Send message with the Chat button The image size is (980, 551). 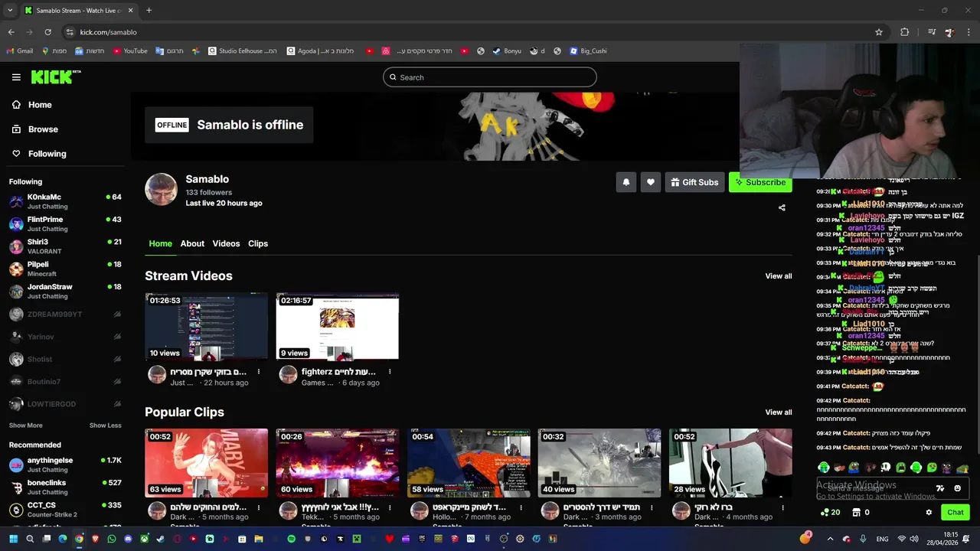(x=955, y=513)
